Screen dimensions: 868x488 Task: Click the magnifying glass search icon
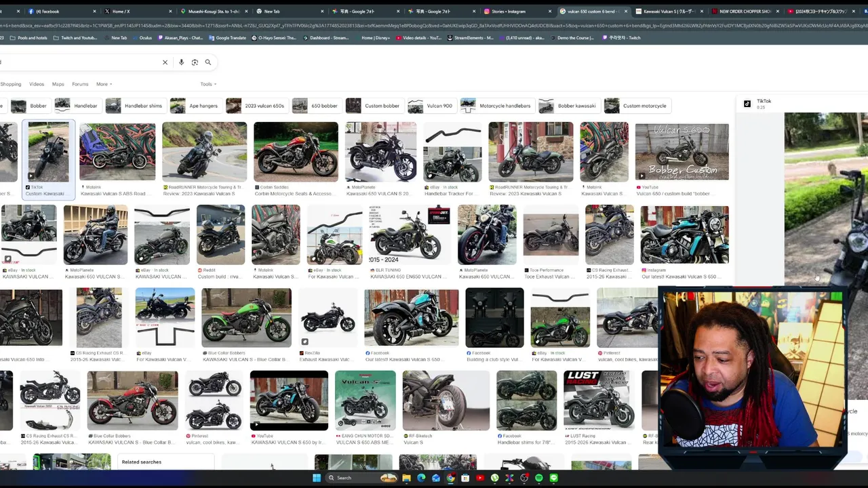[x=208, y=62]
